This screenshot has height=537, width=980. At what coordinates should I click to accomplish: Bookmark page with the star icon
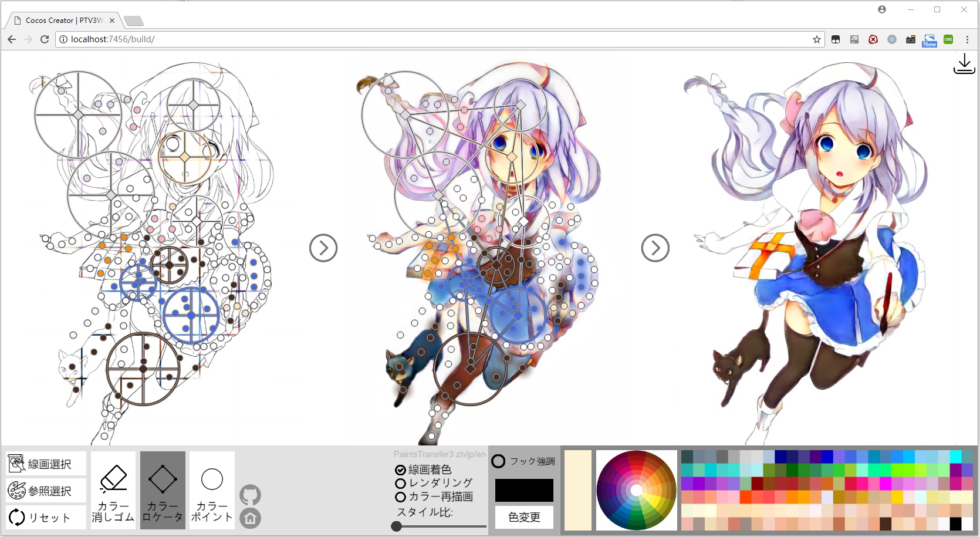(x=816, y=39)
